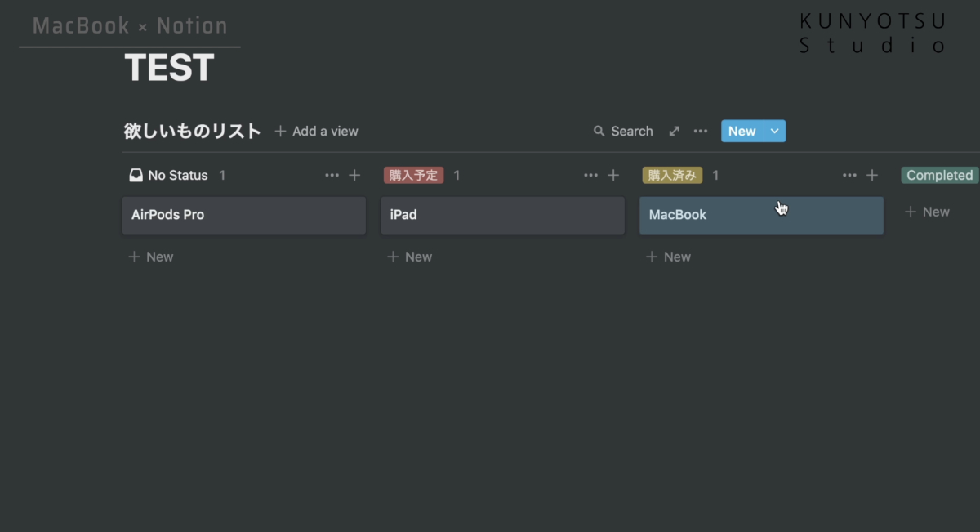Open the iPad card
This screenshot has height=532, width=980.
click(x=502, y=215)
